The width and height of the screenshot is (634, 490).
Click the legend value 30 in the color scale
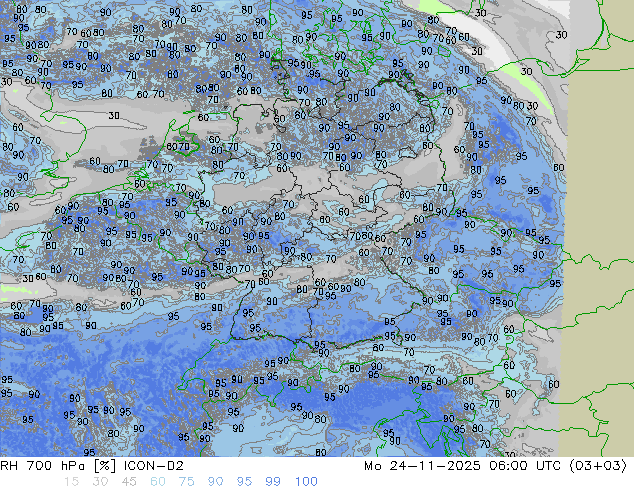(100, 482)
